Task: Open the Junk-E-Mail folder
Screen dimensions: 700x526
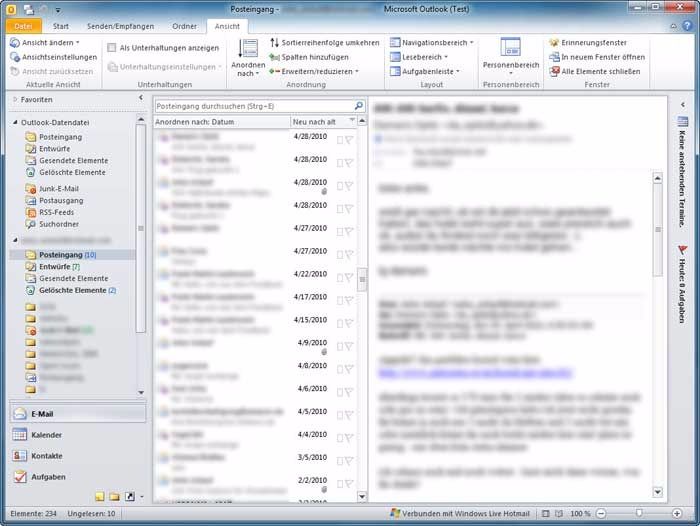Action: point(52,188)
